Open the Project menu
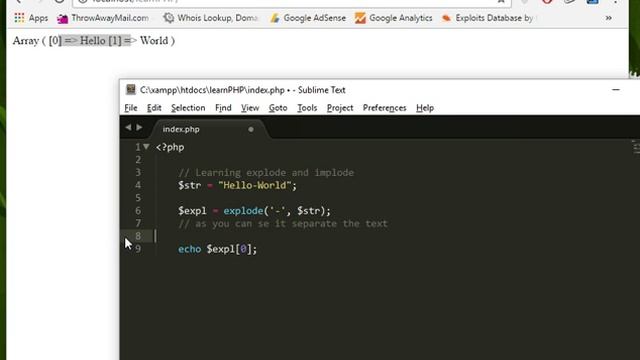The height and width of the screenshot is (360, 640). tap(340, 108)
